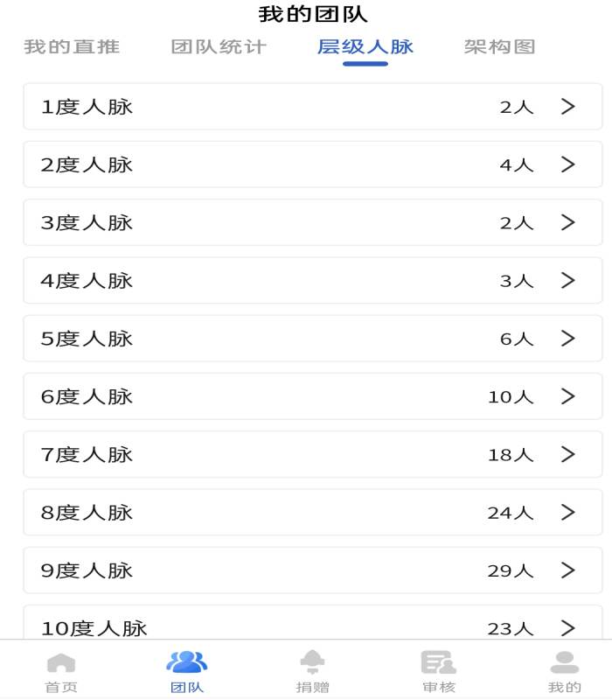Screen dimensions: 612x700
Task: Click the 6度人脉 label
Action: click(87, 396)
